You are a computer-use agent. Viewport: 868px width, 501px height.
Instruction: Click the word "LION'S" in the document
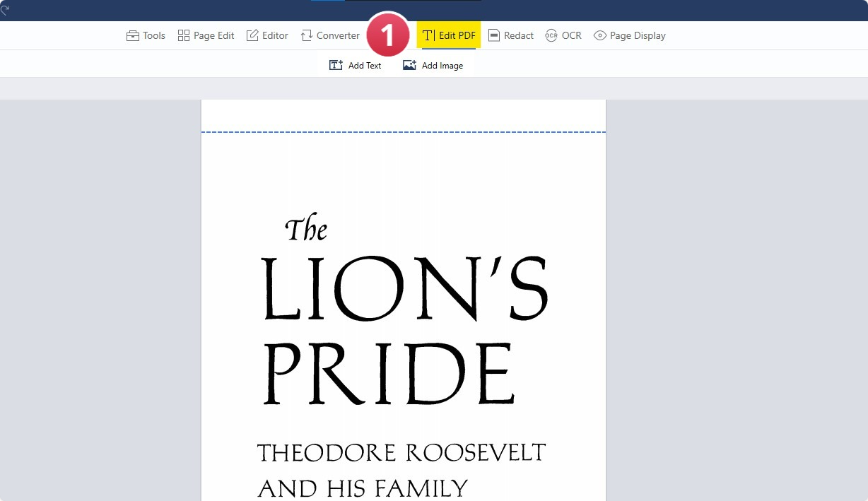pos(404,288)
